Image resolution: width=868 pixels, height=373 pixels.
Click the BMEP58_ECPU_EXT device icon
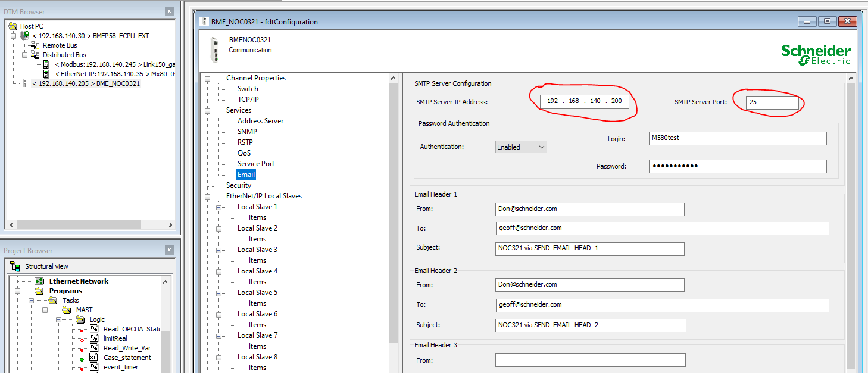point(25,36)
